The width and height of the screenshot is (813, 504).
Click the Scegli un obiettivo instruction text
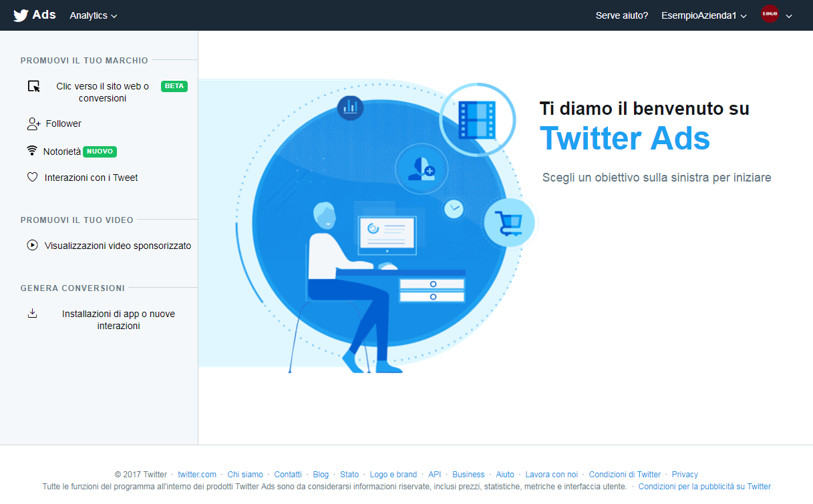click(x=657, y=178)
